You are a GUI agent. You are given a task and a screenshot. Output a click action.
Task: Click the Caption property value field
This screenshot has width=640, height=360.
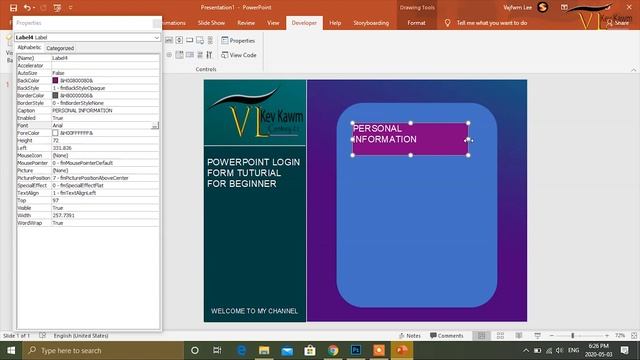pos(105,111)
